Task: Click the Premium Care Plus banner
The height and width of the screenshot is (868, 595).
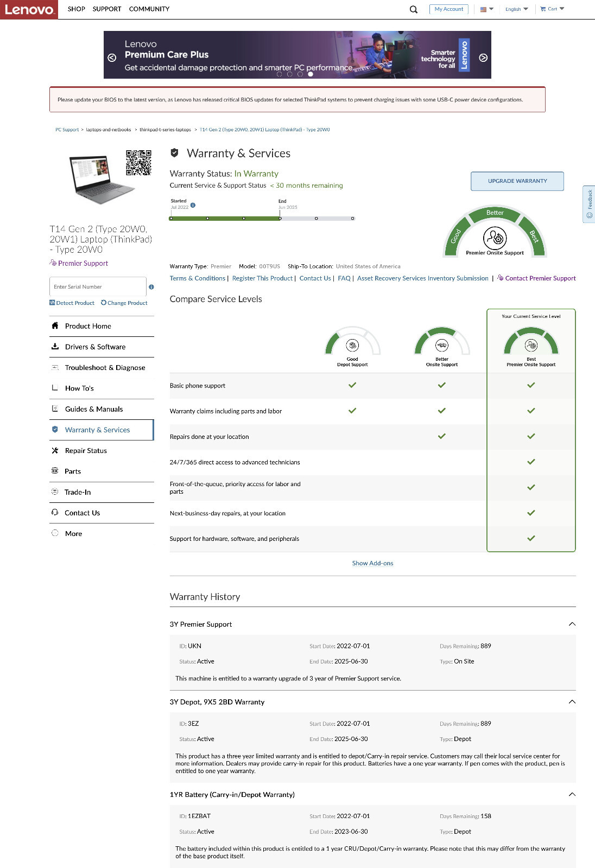Action: [x=297, y=55]
